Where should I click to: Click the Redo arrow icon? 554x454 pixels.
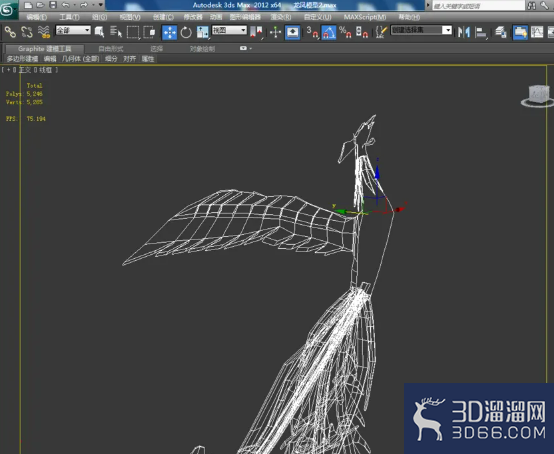tap(84, 5)
